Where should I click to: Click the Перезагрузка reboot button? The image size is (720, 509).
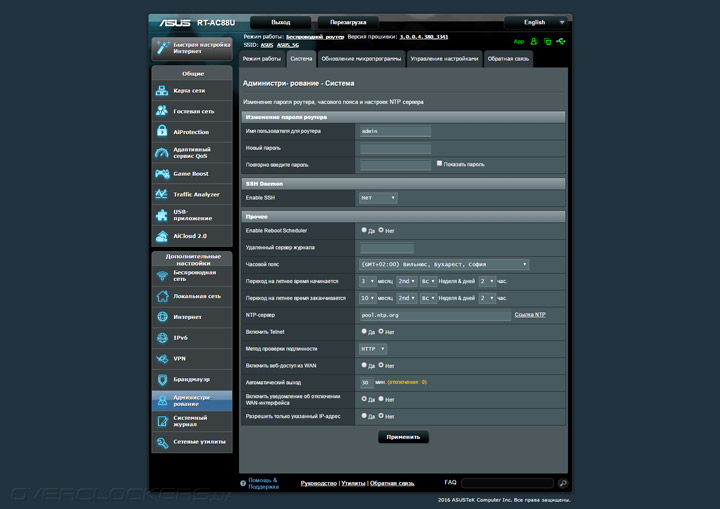[x=347, y=22]
